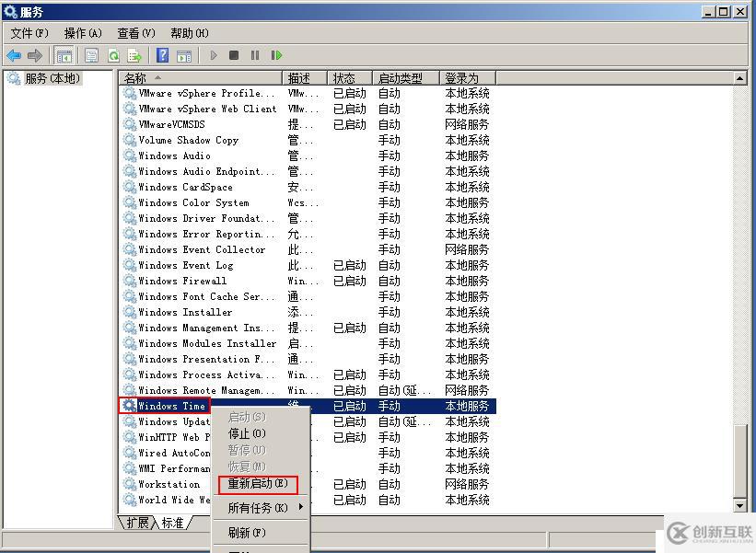
Task: Stop the service with the square toolbar icon
Action: (x=234, y=55)
